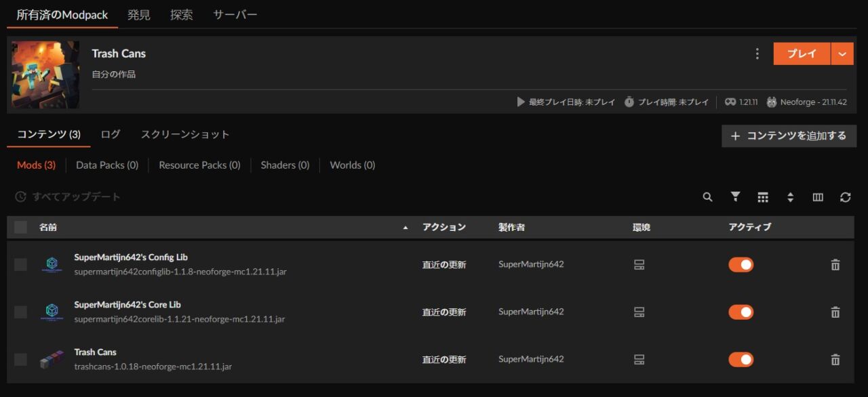Click the play-triangle last played icon
Screen dimensions: 868x397
[521, 102]
